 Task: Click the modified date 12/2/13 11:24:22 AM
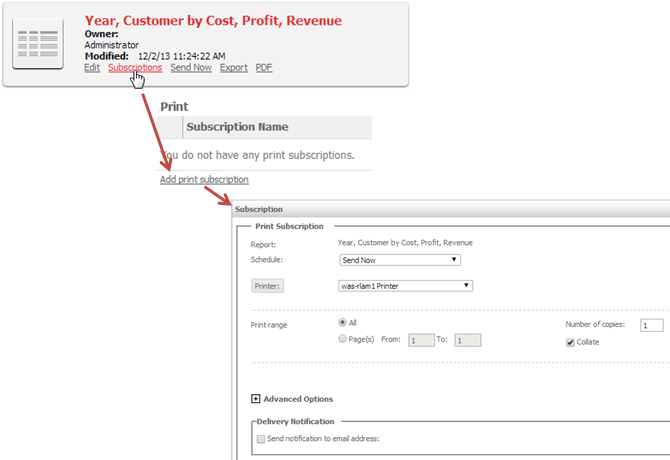click(182, 56)
